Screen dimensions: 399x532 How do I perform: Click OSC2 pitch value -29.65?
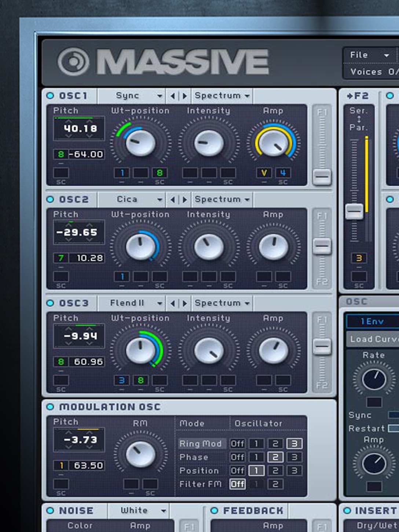[77, 232]
